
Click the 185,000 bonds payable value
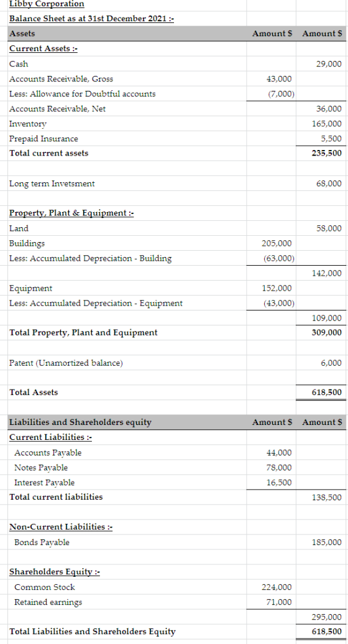tap(327, 543)
